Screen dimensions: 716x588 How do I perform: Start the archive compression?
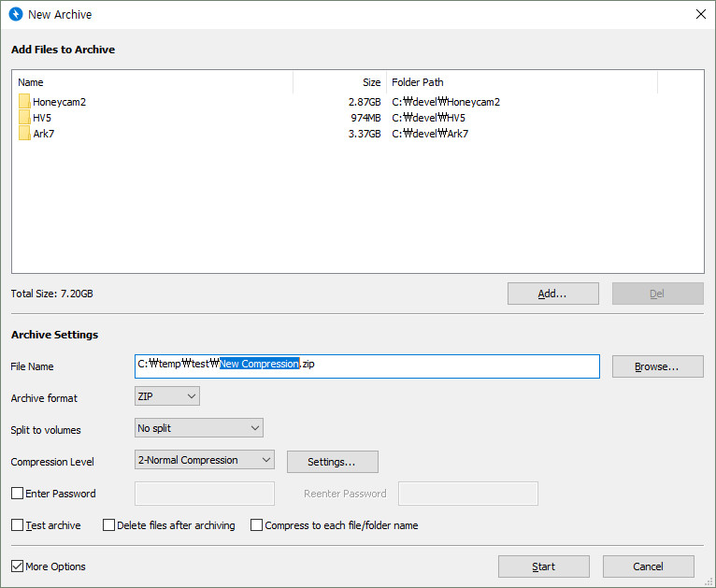pos(544,566)
